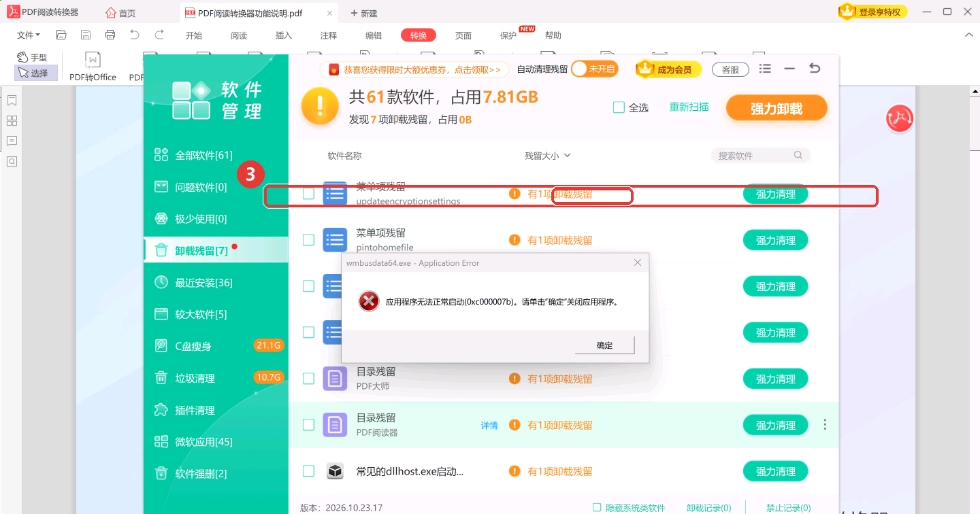Open the 文件 dropdown menu

(x=28, y=35)
